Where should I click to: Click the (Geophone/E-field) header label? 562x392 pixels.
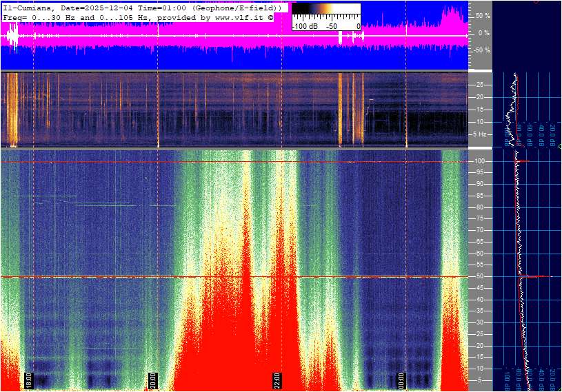point(236,8)
